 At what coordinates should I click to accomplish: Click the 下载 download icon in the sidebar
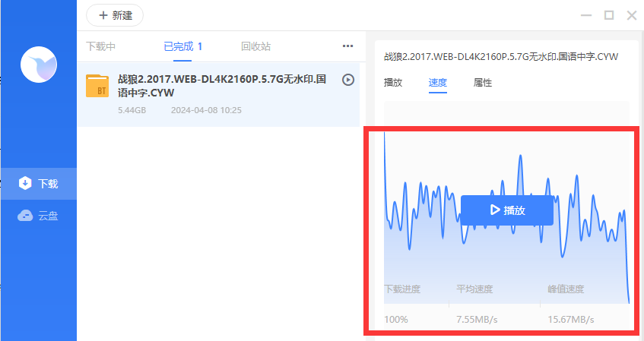(x=25, y=183)
